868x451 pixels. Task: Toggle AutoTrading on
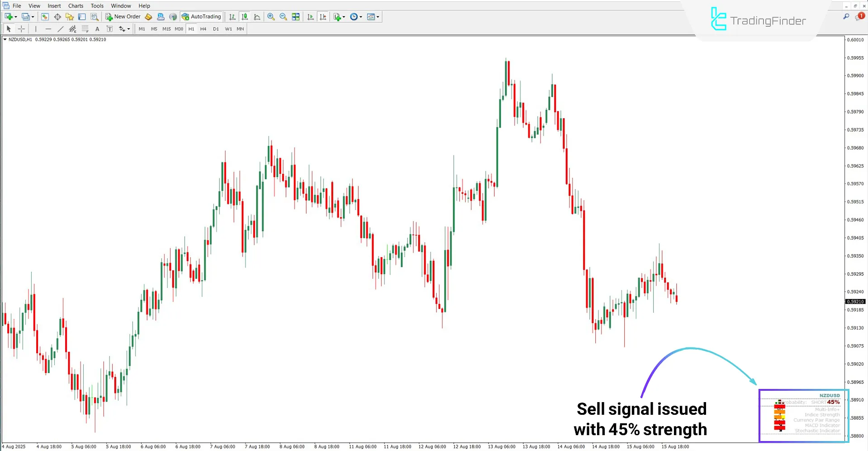[201, 16]
